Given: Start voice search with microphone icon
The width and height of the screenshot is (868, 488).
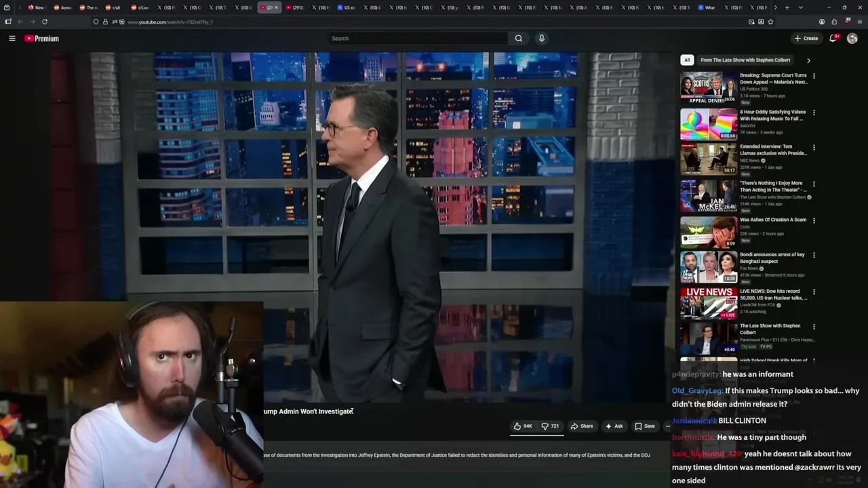Looking at the screenshot, I should [x=541, y=39].
